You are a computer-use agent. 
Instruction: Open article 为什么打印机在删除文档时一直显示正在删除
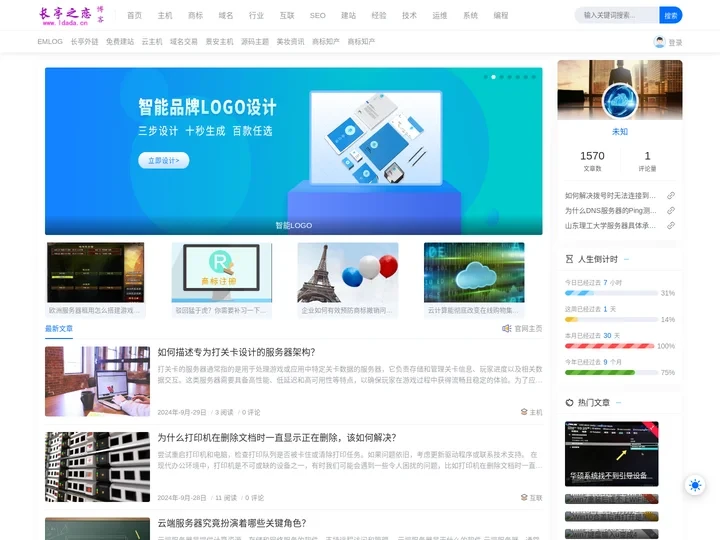[x=277, y=438]
